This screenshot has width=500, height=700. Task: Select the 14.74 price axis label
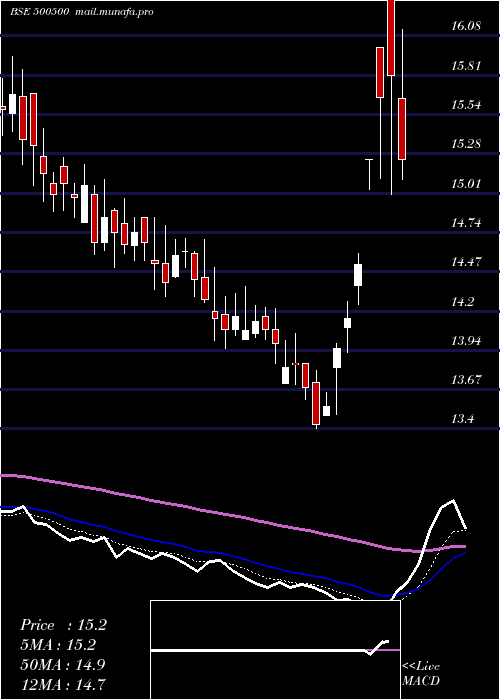coord(466,222)
